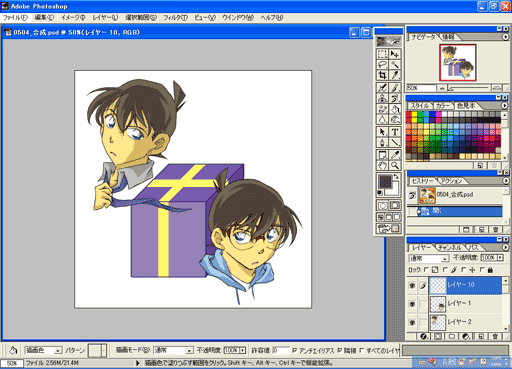Select the Slice tool
The image size is (512, 369).
point(395,75)
